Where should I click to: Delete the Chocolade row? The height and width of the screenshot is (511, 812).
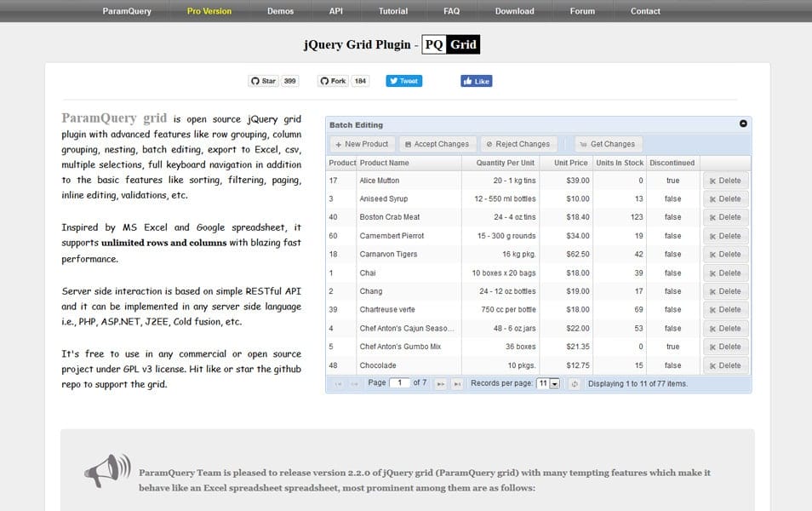pyautogui.click(x=725, y=365)
